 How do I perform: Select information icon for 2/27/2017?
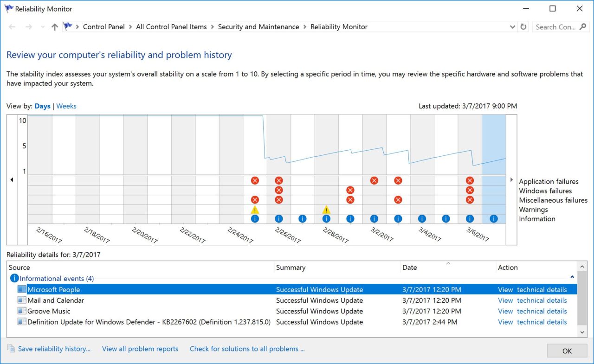pyautogui.click(x=303, y=219)
